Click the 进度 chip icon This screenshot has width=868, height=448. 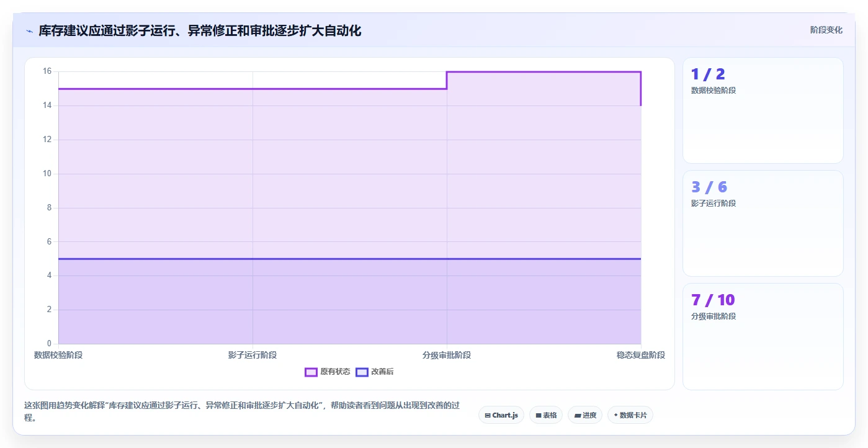(578, 415)
